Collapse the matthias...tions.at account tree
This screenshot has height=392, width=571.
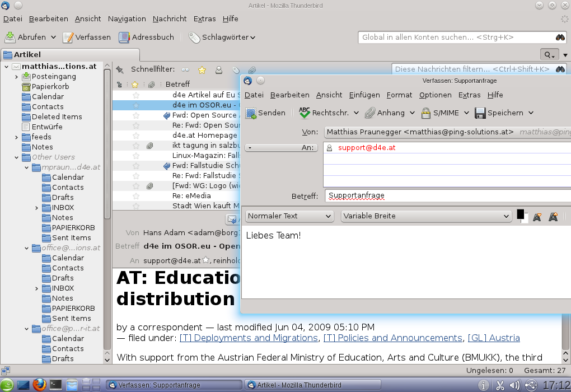coord(6,67)
